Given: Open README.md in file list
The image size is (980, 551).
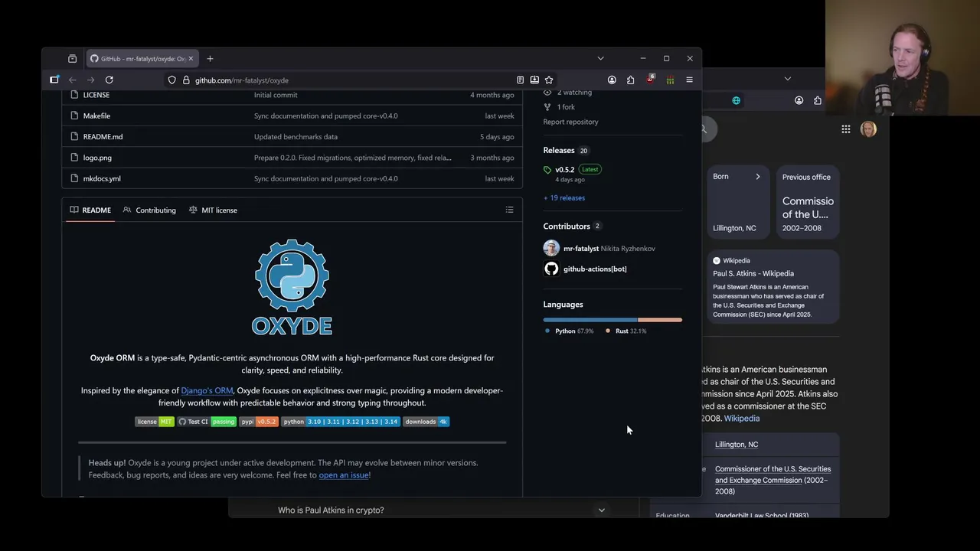Looking at the screenshot, I should pyautogui.click(x=103, y=136).
